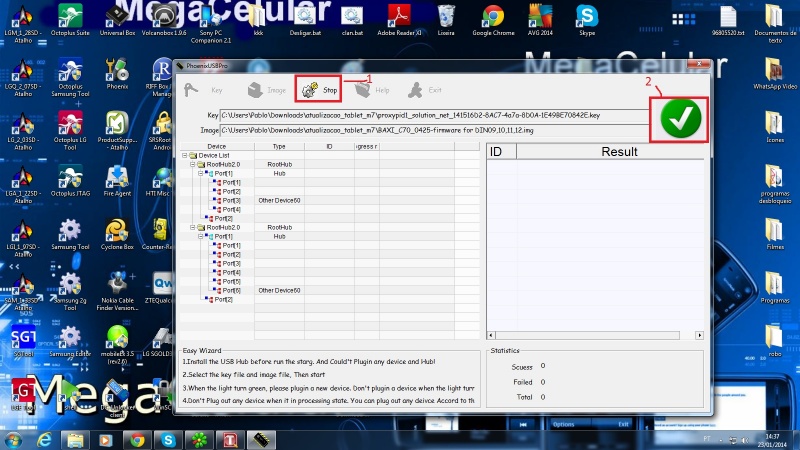Open Universal Box desktop shortcut
Image resolution: width=800 pixels, height=450 pixels.
(x=117, y=20)
